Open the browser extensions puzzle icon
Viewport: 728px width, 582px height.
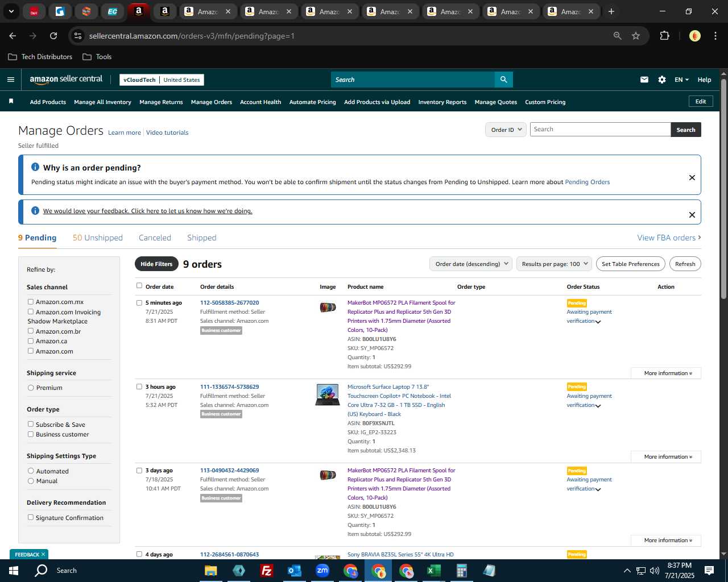tap(664, 36)
